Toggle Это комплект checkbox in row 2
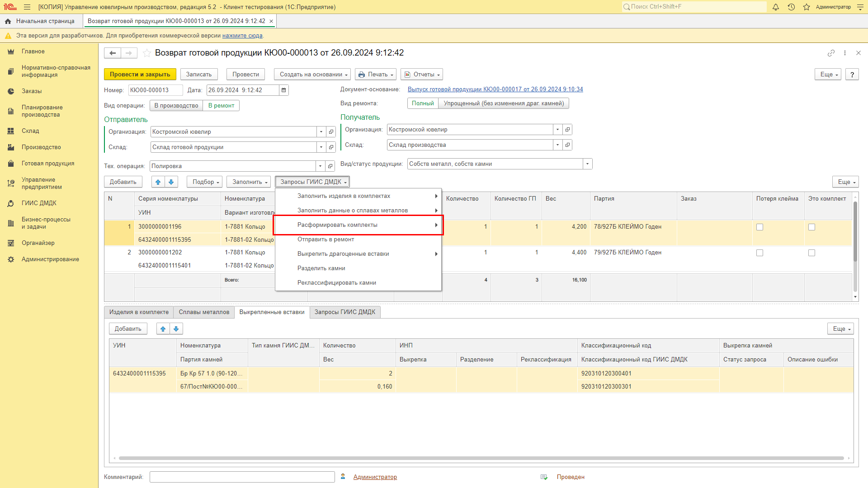 point(811,253)
